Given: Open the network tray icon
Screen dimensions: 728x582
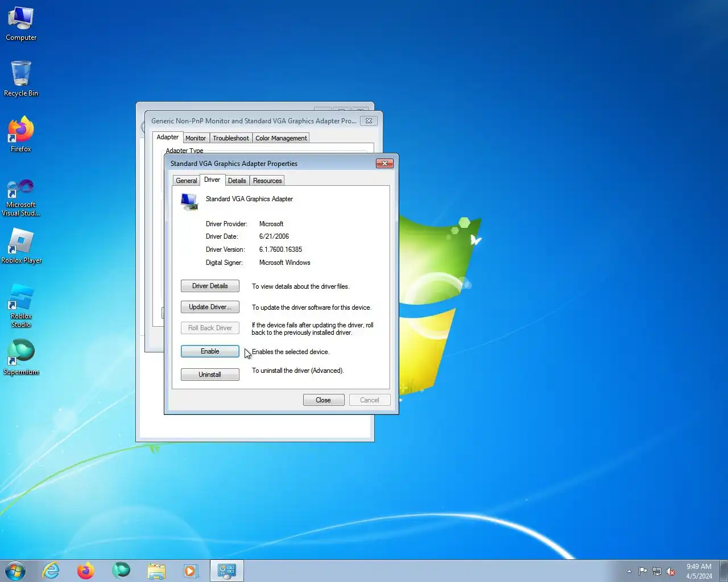Looking at the screenshot, I should tap(657, 571).
